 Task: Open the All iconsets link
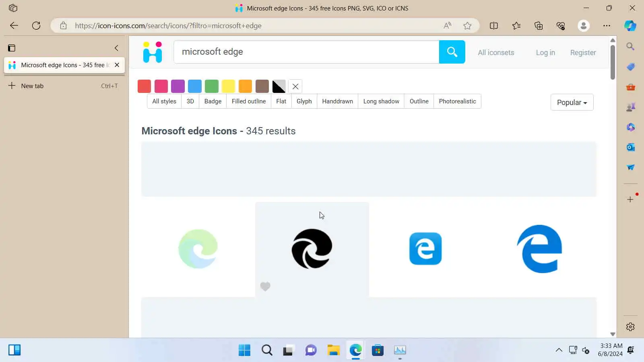496,53
